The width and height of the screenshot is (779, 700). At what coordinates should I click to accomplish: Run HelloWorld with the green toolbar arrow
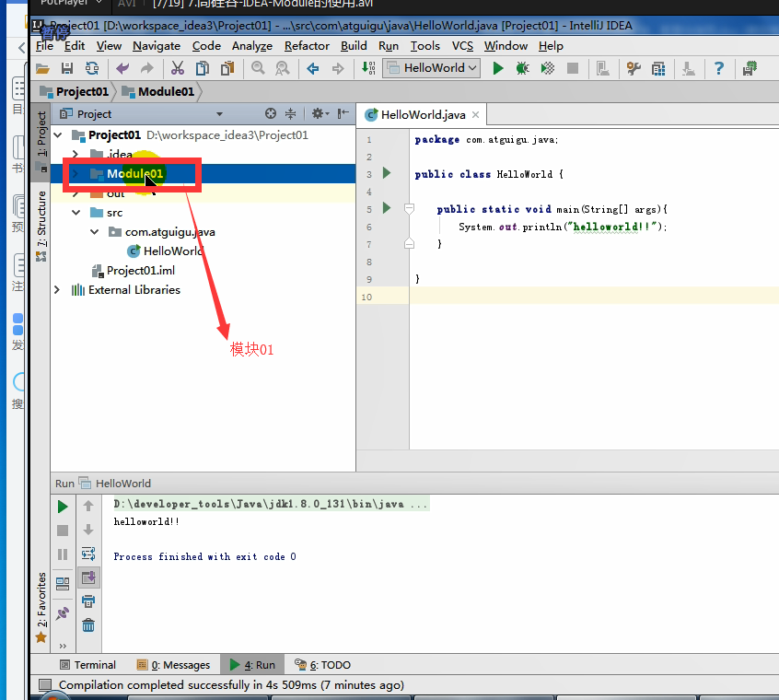[498, 68]
